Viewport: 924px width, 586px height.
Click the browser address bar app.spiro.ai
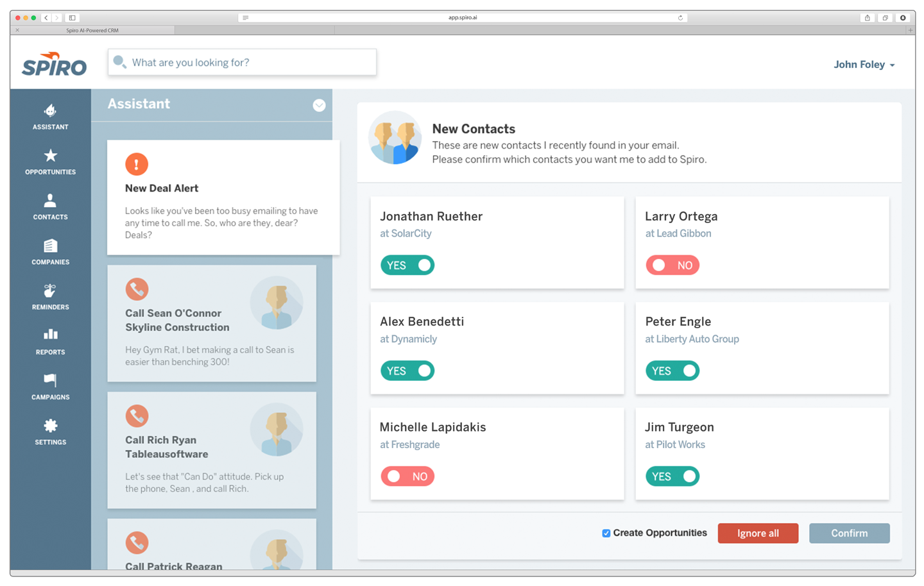coord(463,17)
